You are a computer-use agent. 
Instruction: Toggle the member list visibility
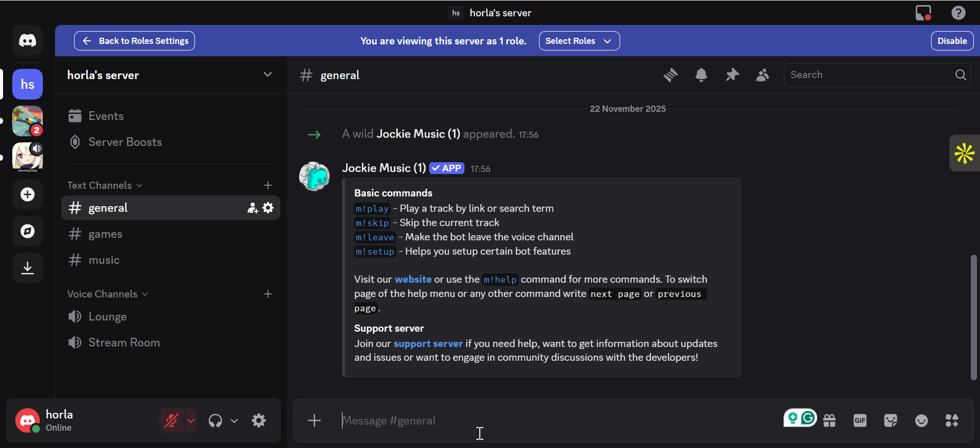(x=763, y=75)
